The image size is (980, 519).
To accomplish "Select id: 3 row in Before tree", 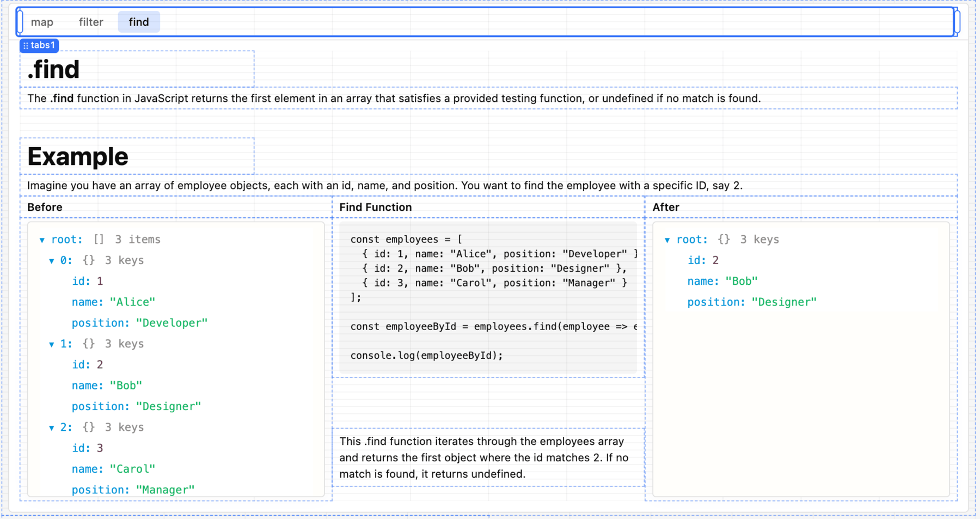I will click(x=87, y=448).
